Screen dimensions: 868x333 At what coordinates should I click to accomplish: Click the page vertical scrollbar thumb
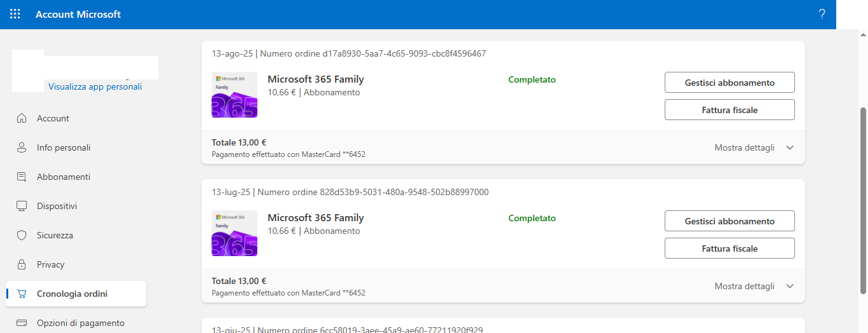tap(863, 200)
